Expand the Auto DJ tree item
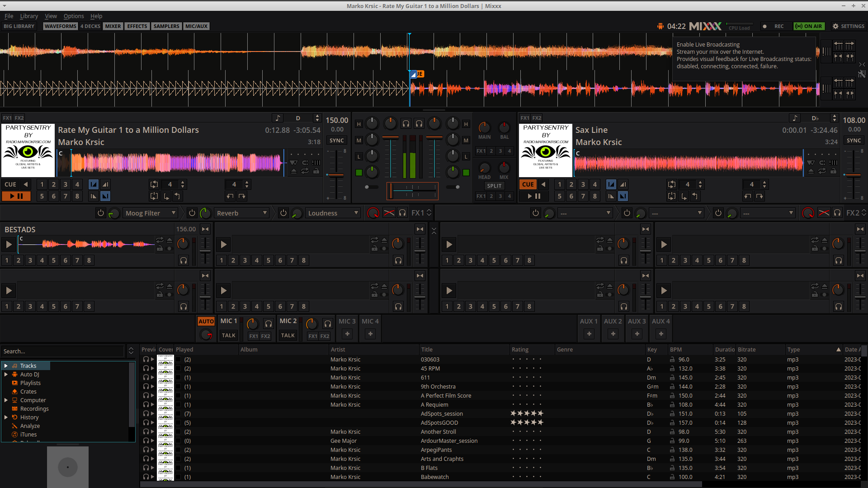Viewport: 868px width, 488px height. [6, 374]
